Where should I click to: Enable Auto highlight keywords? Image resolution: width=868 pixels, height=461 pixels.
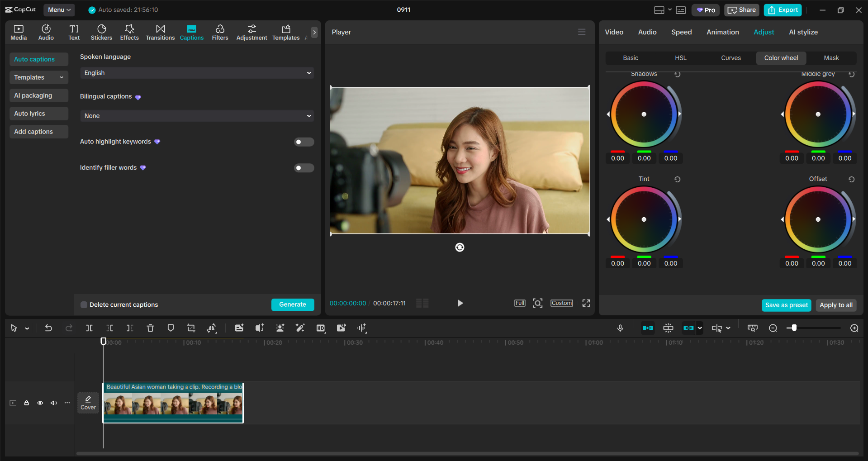pos(304,142)
